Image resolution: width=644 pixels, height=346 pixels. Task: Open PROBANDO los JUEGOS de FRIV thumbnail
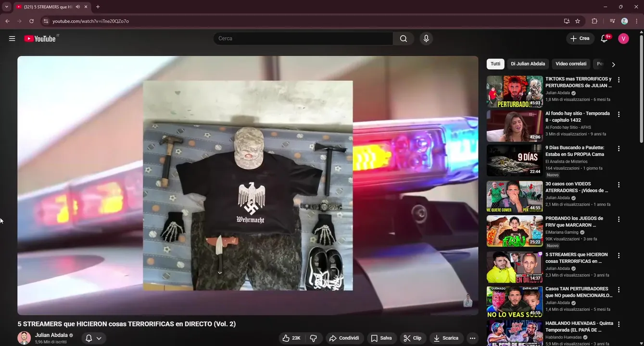pos(515,231)
